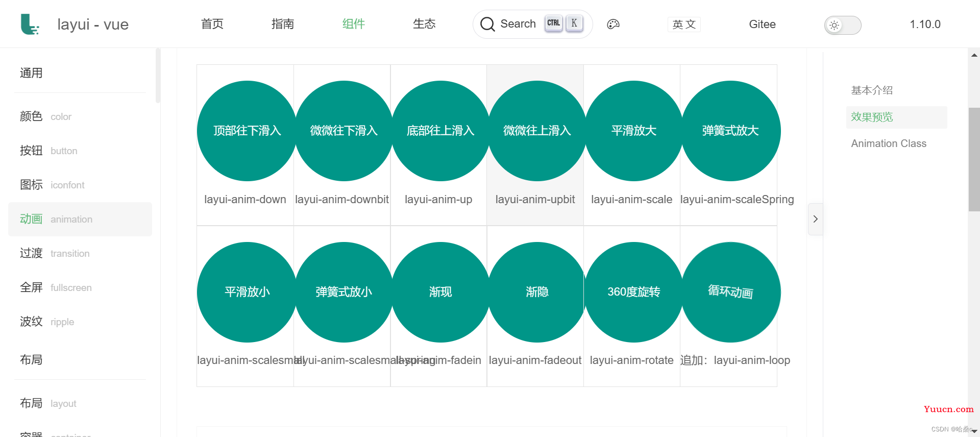This screenshot has width=980, height=437.
Task: Click the 底部往上滑入 animation circle
Action: point(440,131)
